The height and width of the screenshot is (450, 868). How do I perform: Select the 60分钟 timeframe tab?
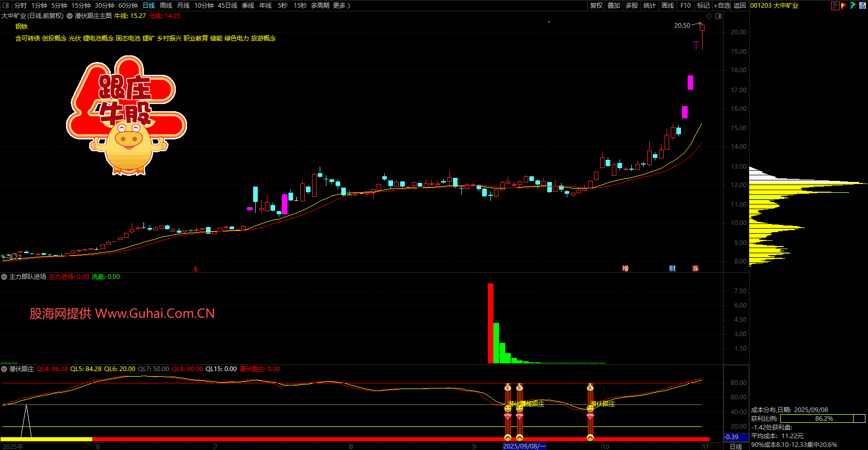pos(128,6)
